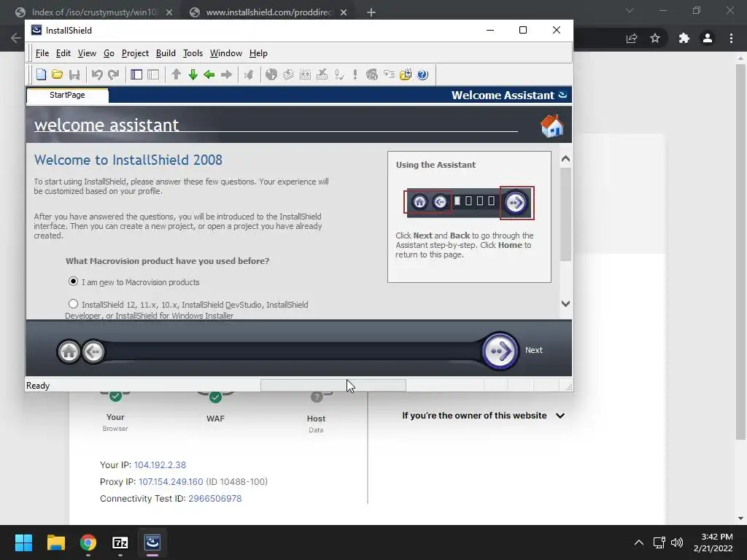
Task: Toggle the view list pane icon
Action: 136,75
